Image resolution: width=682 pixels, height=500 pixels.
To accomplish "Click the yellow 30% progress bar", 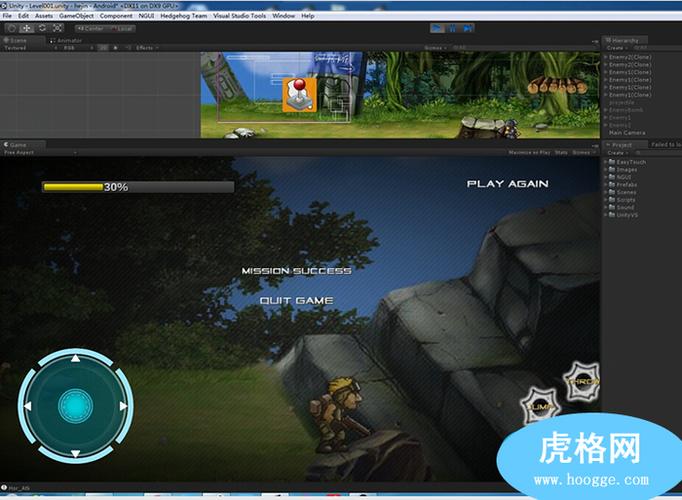I will point(73,187).
